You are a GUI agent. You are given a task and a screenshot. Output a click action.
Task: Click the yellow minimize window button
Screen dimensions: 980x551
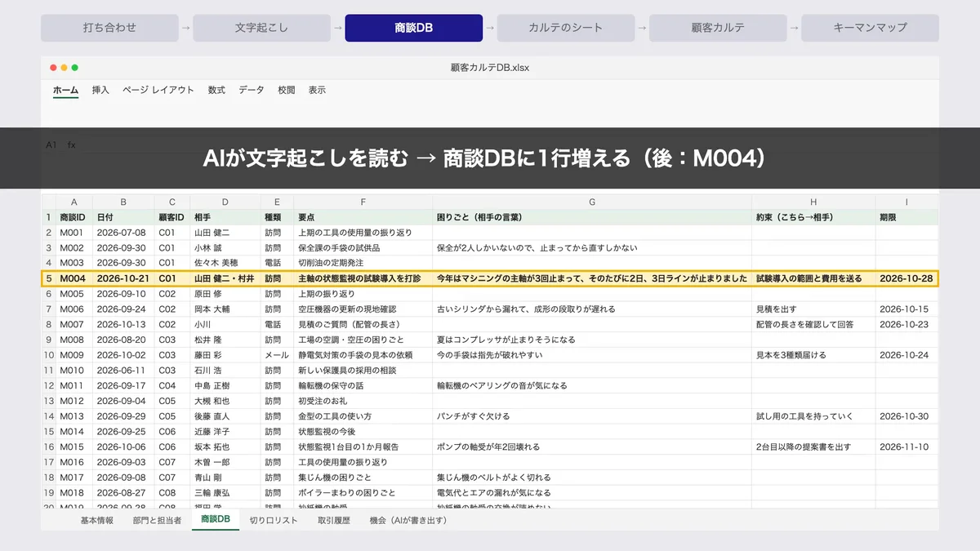[x=65, y=68]
